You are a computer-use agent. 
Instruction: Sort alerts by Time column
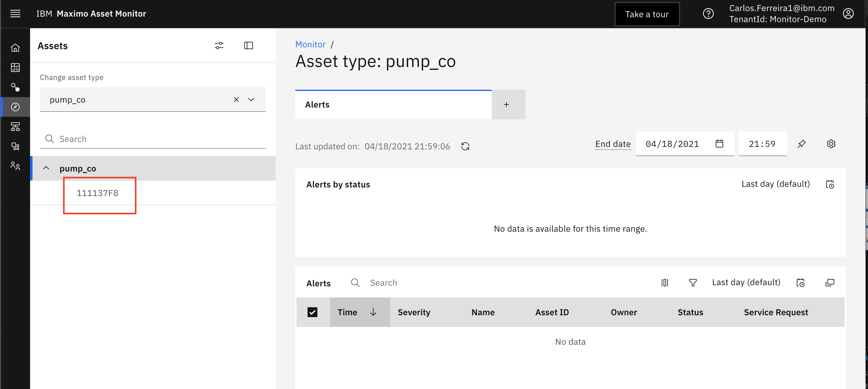point(360,312)
